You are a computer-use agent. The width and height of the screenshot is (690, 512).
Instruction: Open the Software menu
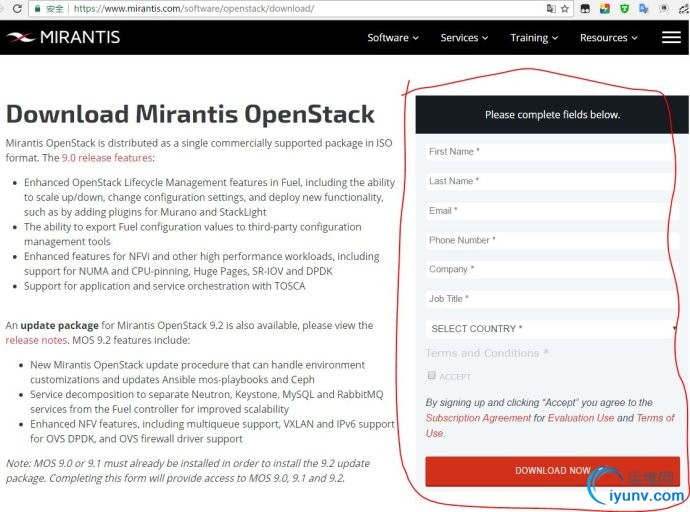tap(393, 38)
